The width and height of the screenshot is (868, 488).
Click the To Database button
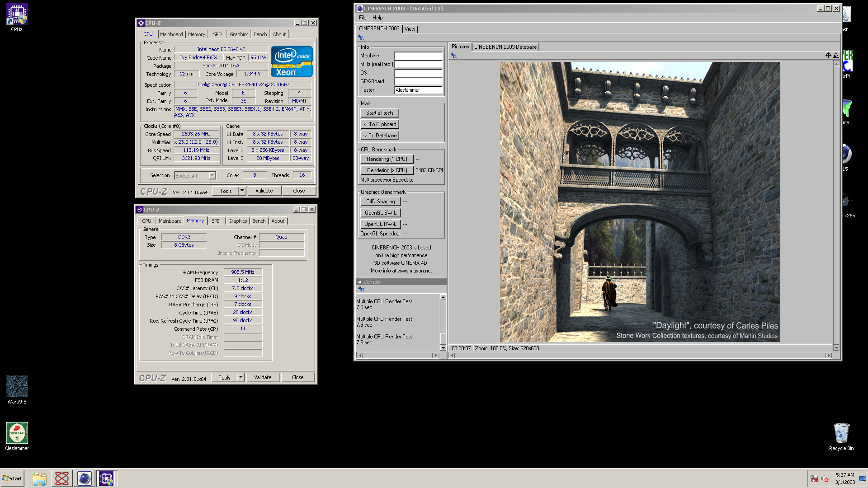380,136
